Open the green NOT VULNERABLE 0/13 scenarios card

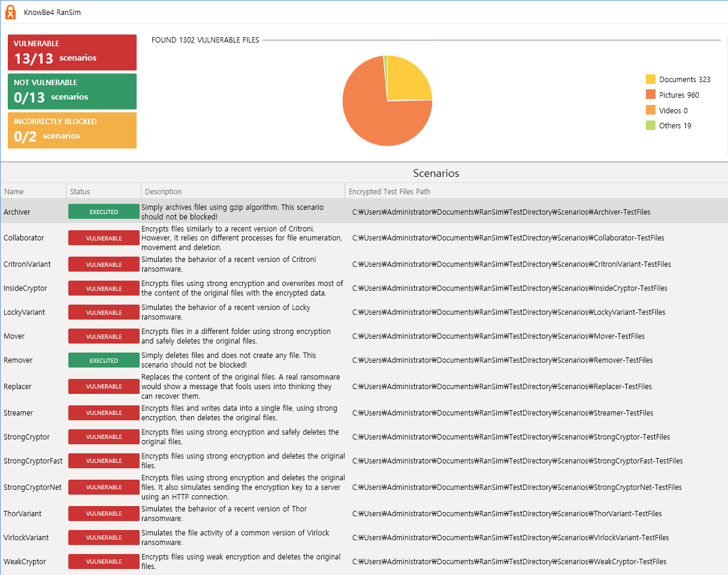[72, 91]
